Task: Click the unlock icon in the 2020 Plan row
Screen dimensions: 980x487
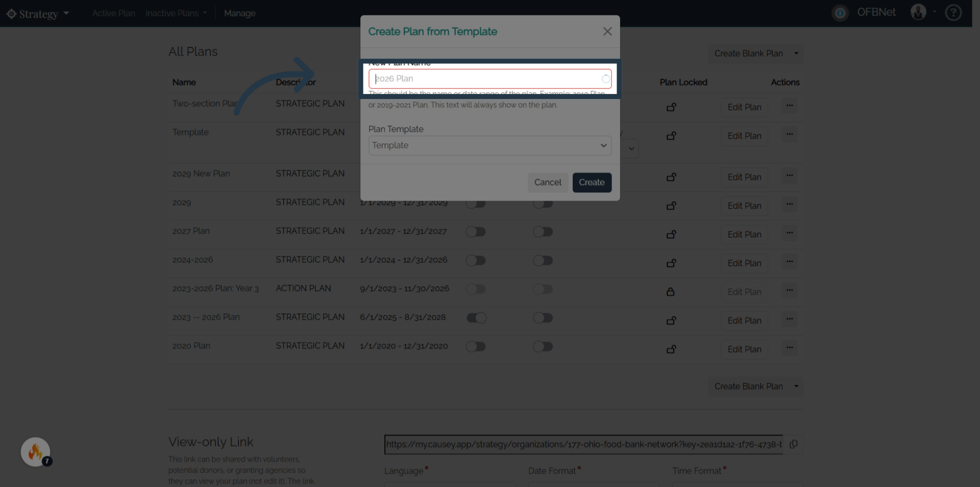Action: (671, 349)
